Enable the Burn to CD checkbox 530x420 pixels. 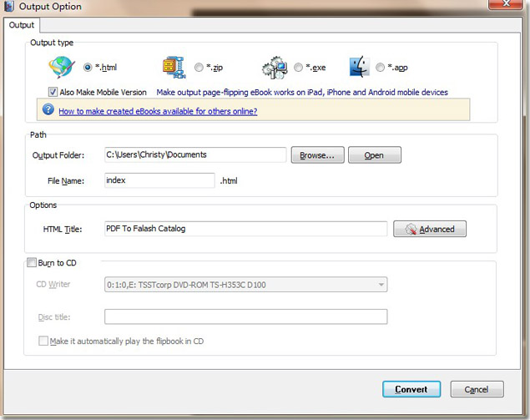click(32, 263)
